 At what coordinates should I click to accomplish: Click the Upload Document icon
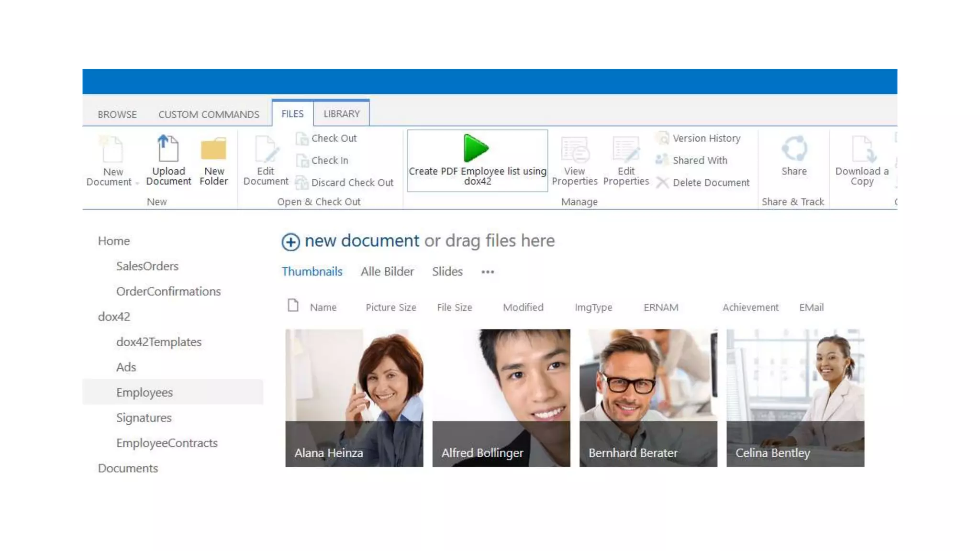(x=168, y=149)
